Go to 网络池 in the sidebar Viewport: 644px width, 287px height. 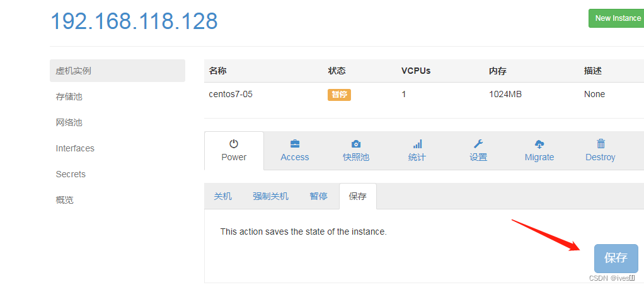69,122
